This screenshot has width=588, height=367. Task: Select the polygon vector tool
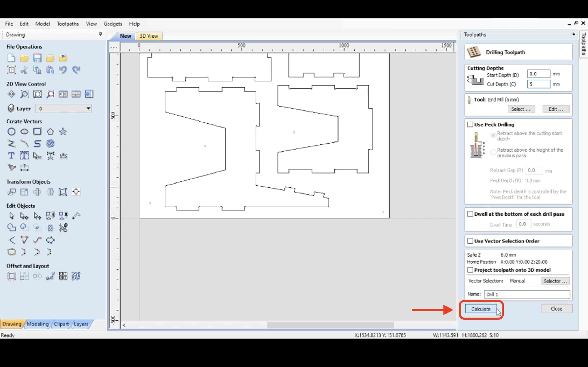click(x=50, y=132)
